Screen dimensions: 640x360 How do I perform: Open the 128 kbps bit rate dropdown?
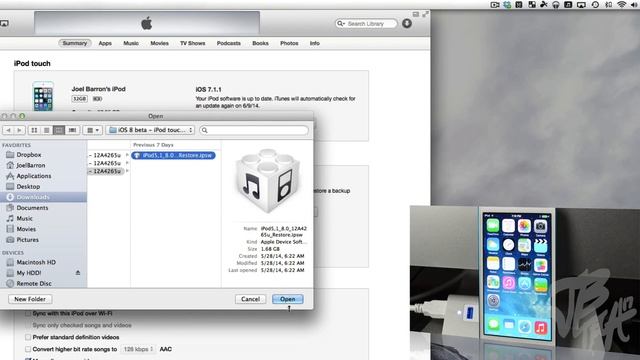pos(138,349)
